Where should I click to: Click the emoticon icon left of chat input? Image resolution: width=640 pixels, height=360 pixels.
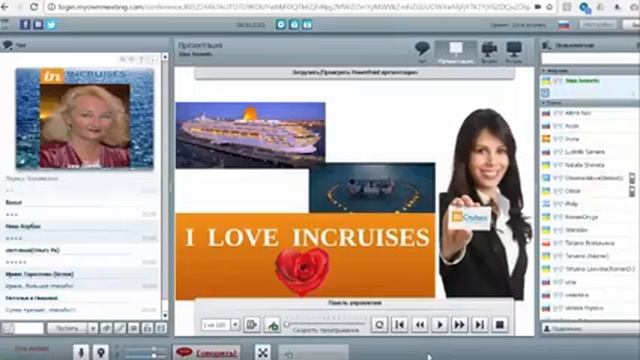click(8, 328)
